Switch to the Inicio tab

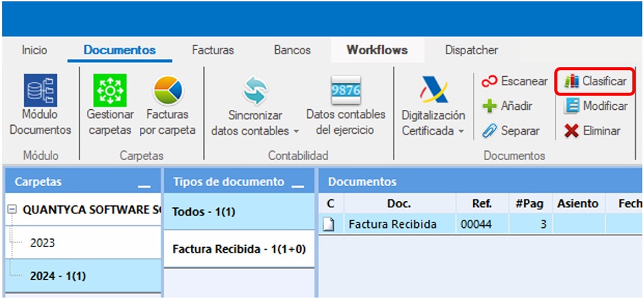[x=34, y=50]
